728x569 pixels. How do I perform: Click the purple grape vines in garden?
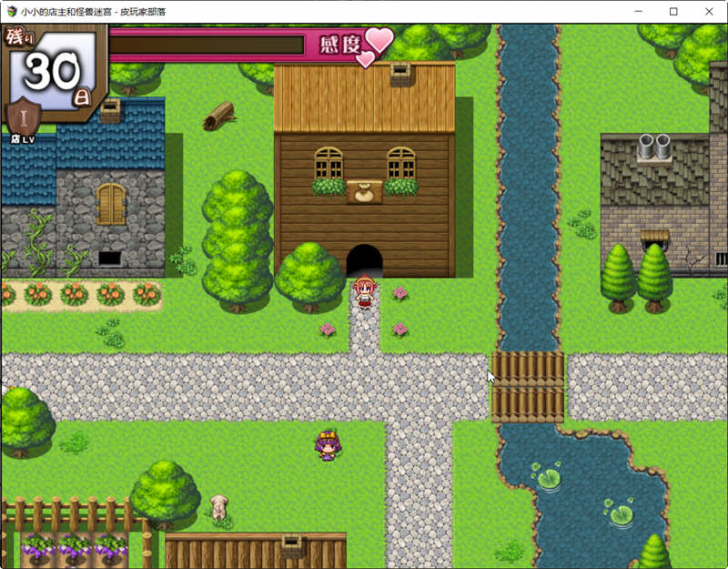coord(76,545)
